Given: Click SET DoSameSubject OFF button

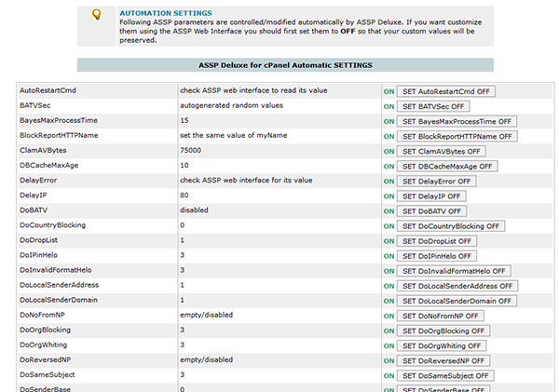Looking at the screenshot, I should coord(445,376).
